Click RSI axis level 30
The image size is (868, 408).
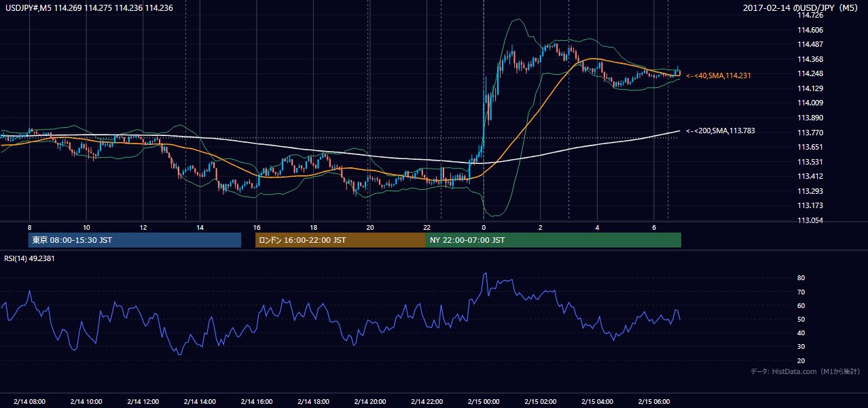pos(801,346)
